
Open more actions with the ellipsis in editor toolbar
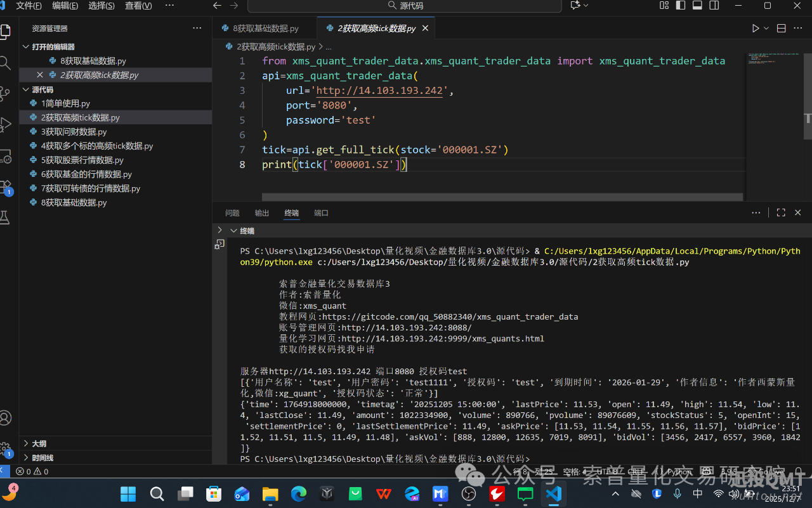click(x=797, y=28)
